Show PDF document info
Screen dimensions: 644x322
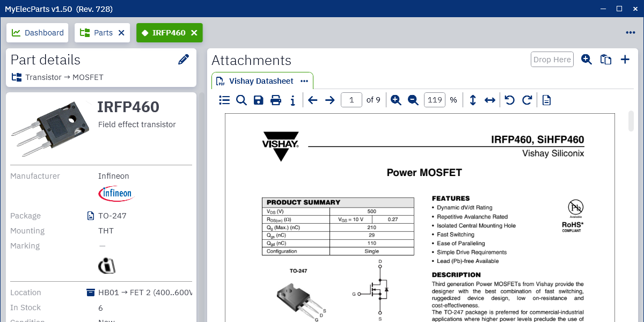[x=292, y=100]
